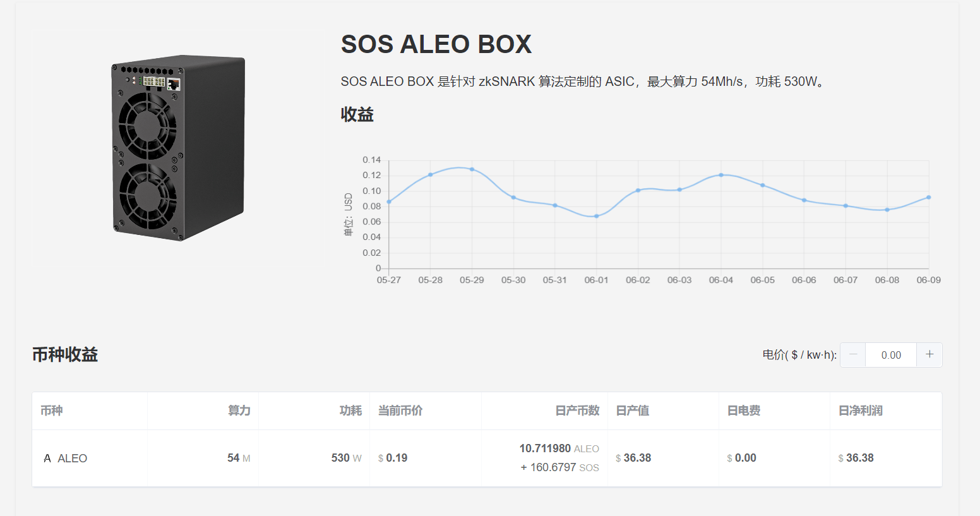
Task: Click the minus stepper to lower electricity price
Action: pos(852,354)
